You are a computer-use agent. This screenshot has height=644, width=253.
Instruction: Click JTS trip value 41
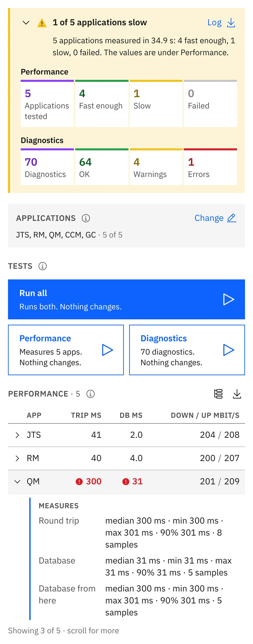point(96,435)
